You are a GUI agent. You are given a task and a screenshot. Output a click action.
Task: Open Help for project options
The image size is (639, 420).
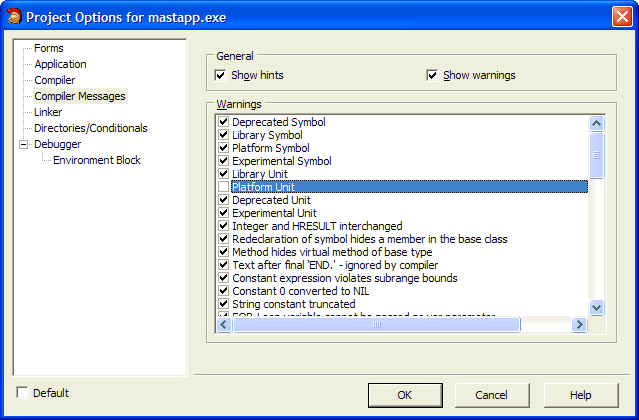click(x=580, y=395)
